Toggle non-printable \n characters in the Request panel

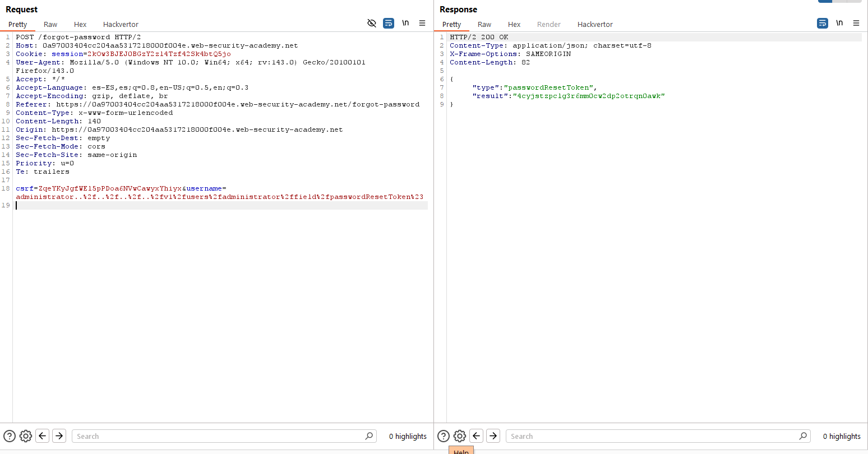[405, 23]
